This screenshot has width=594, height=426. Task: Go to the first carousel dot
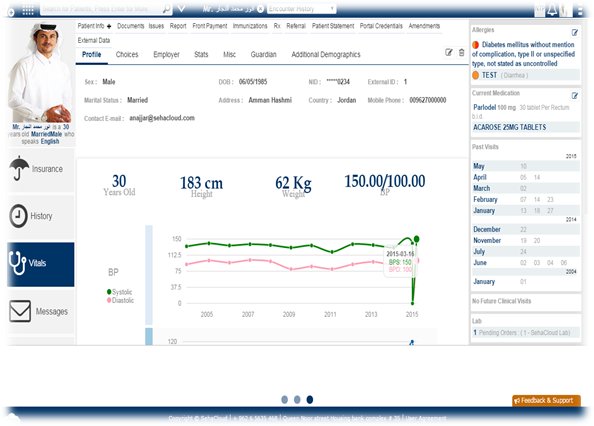284,399
